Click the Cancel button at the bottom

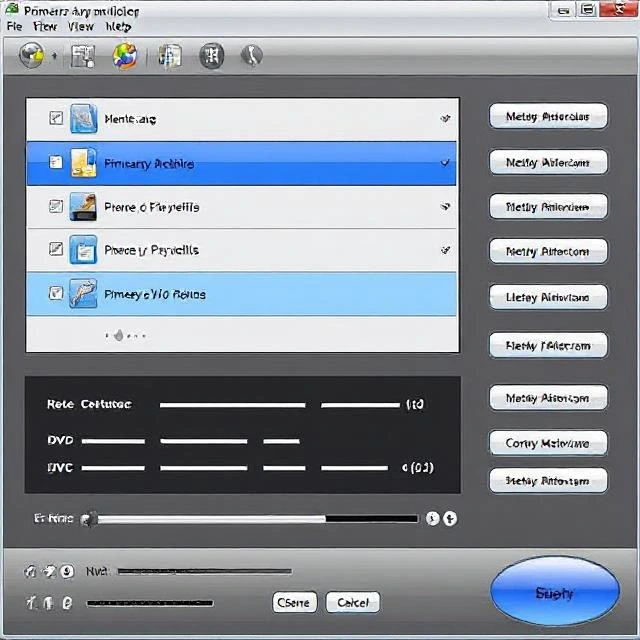(353, 602)
